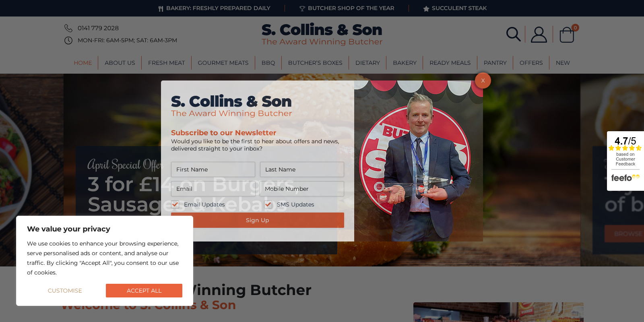Viewport: 644px width, 322px height.
Task: Click the Last Name field
Action: coord(302,169)
